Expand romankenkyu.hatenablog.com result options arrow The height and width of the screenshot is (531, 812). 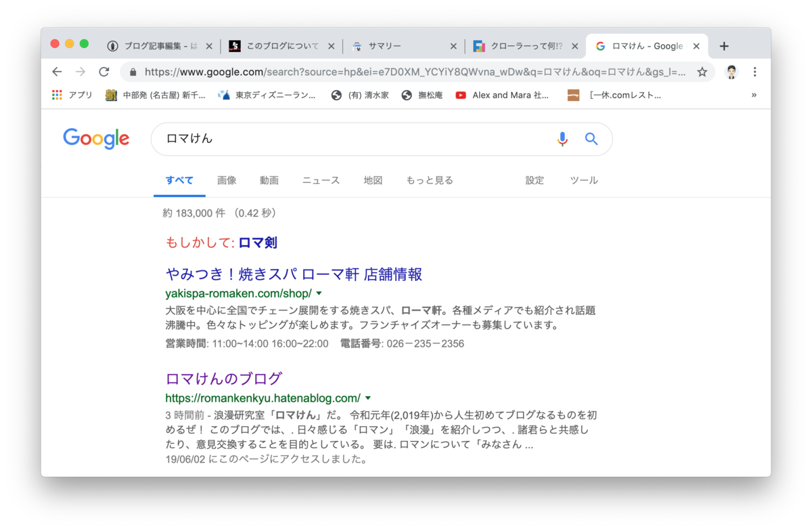[x=368, y=398]
